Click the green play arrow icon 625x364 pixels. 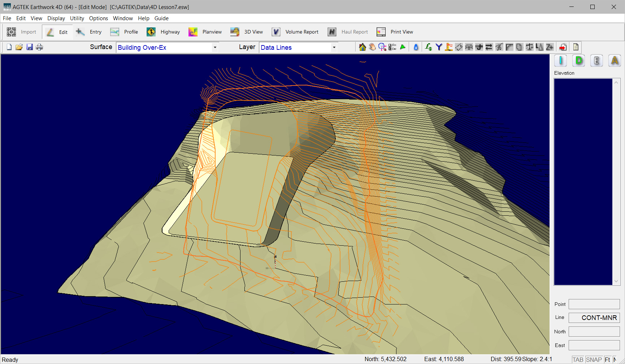[x=403, y=47]
